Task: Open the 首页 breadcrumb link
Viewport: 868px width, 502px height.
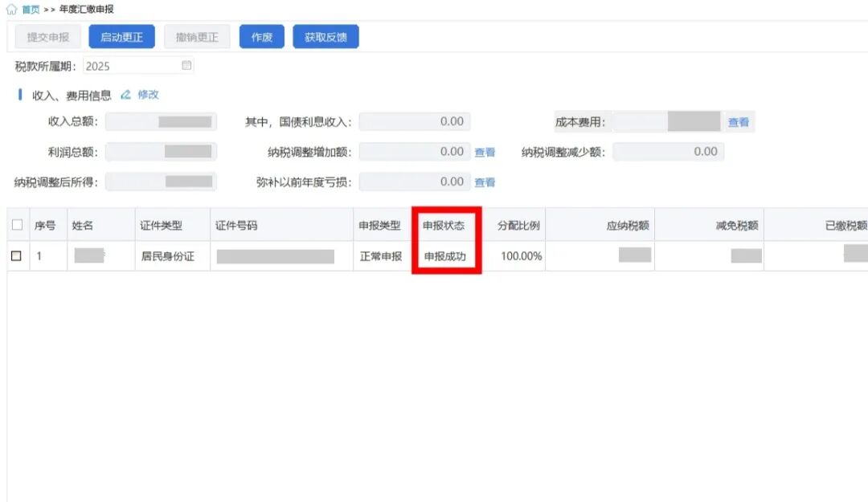Action: 31,10
